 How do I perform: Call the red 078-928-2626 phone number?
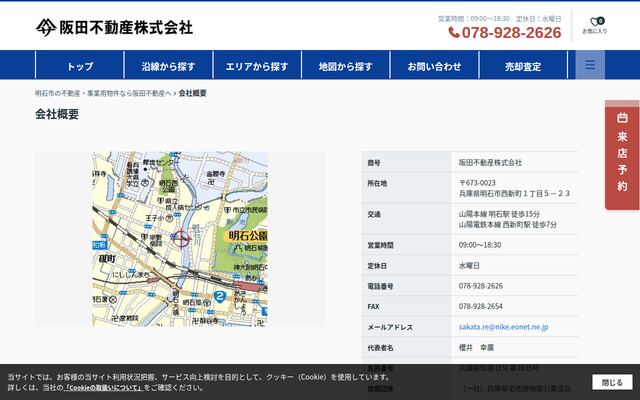click(505, 33)
